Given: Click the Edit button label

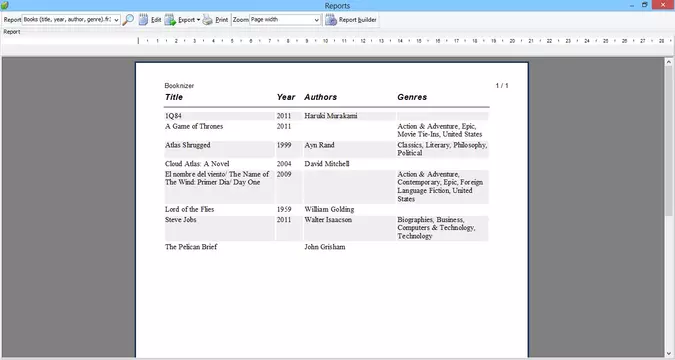Looking at the screenshot, I should [x=156, y=20].
